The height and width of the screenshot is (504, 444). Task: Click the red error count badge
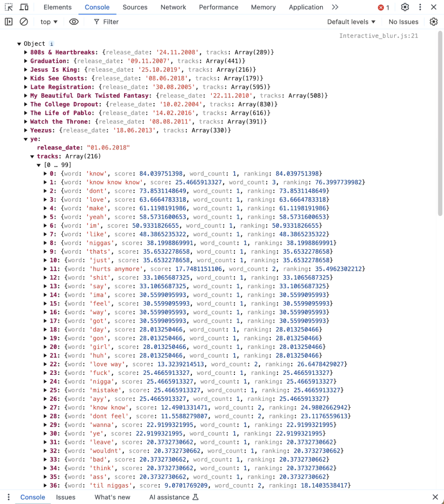point(383,7)
